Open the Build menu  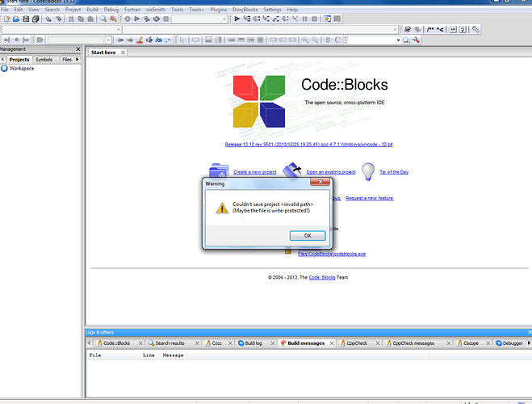click(x=92, y=10)
